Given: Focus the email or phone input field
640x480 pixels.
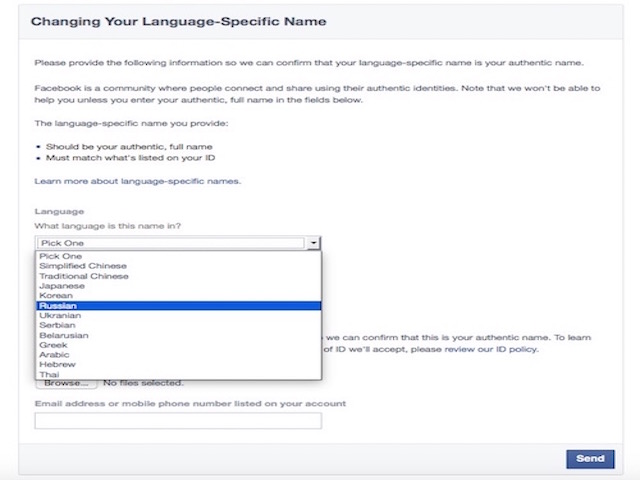Looking at the screenshot, I should coord(178,421).
